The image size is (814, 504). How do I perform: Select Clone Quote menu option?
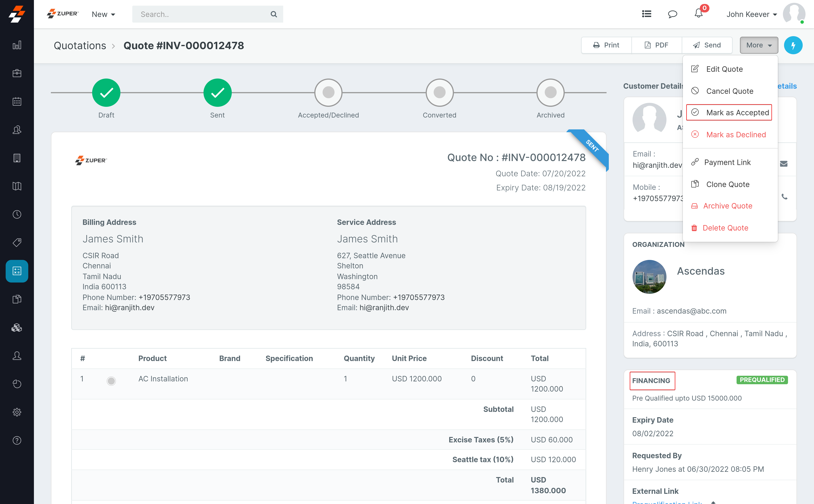[727, 184]
